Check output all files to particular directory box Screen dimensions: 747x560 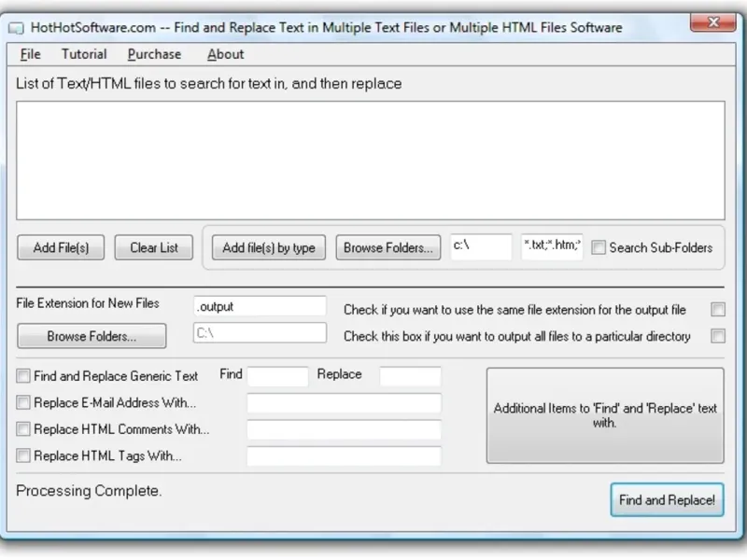718,336
